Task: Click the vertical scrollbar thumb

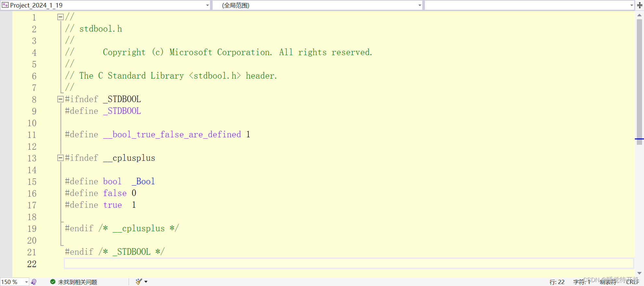Action: [639, 82]
